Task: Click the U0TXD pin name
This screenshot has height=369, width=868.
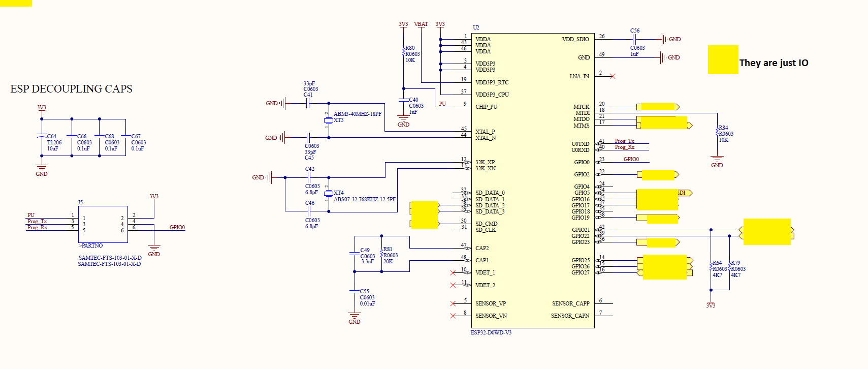Action: [x=581, y=144]
